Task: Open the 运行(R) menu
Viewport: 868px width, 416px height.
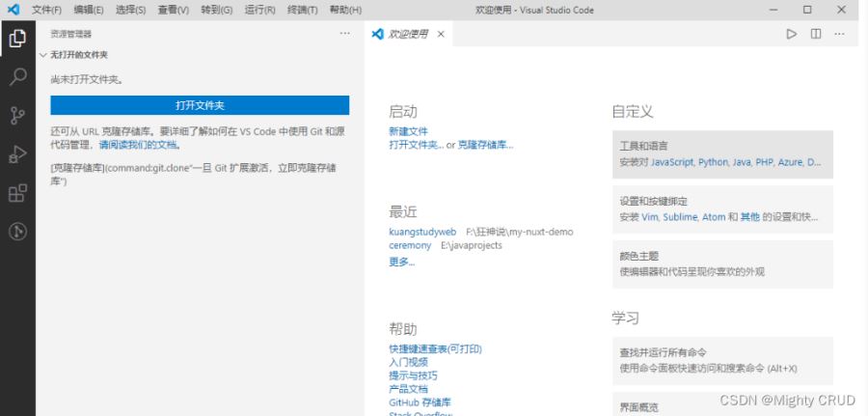Action: (x=259, y=10)
